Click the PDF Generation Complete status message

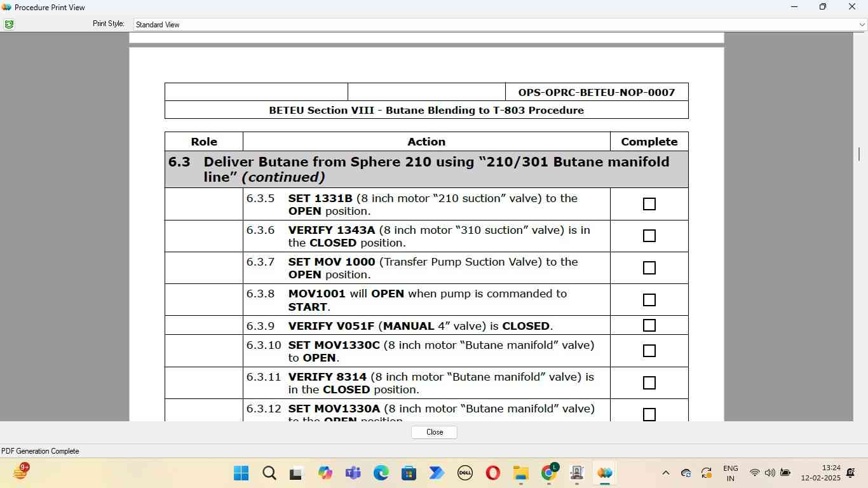pos(40,451)
